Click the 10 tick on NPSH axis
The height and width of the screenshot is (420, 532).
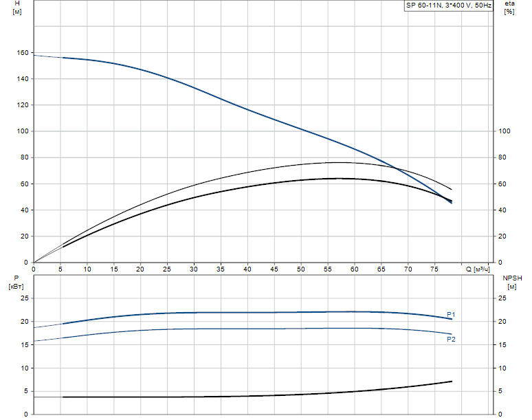pos(502,368)
